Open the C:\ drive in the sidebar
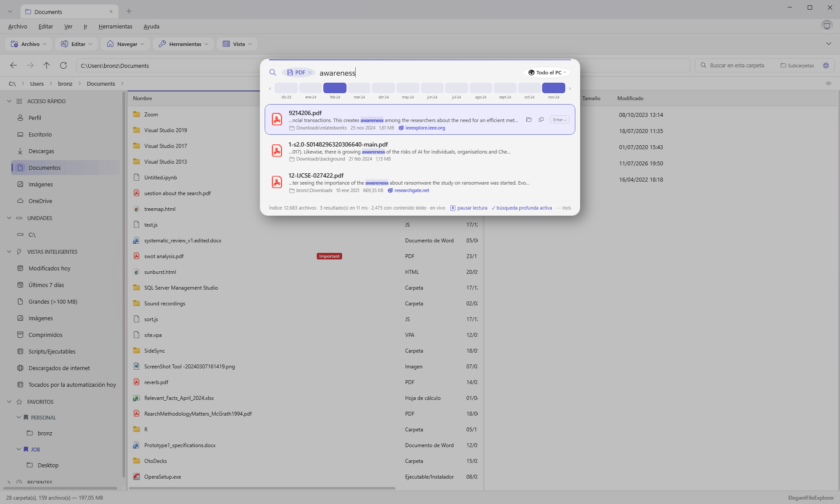840x504 pixels. click(x=66, y=234)
